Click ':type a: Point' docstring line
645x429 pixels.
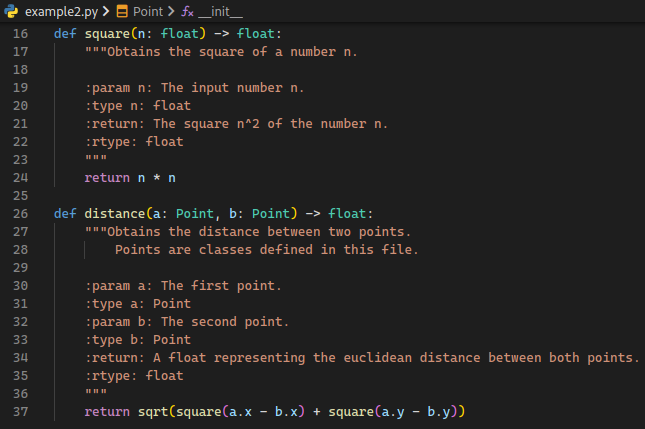138,304
